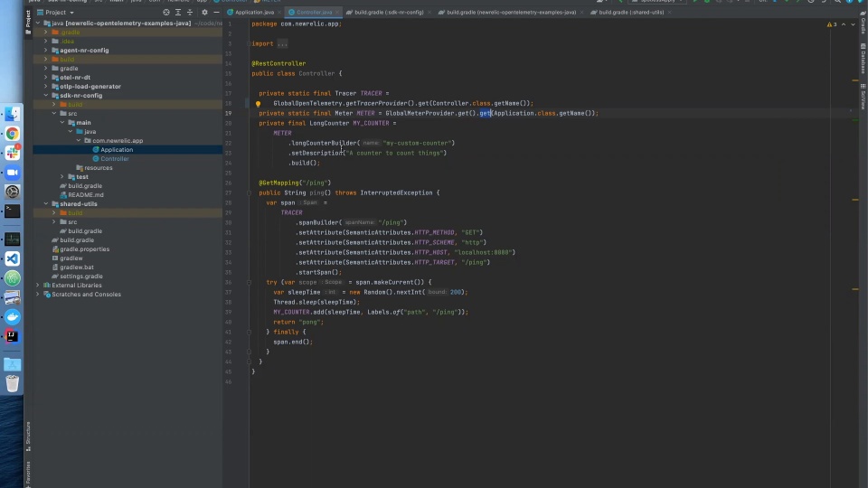868x488 pixels.
Task: Open Visual Studio Code from the dock
Action: 12,258
